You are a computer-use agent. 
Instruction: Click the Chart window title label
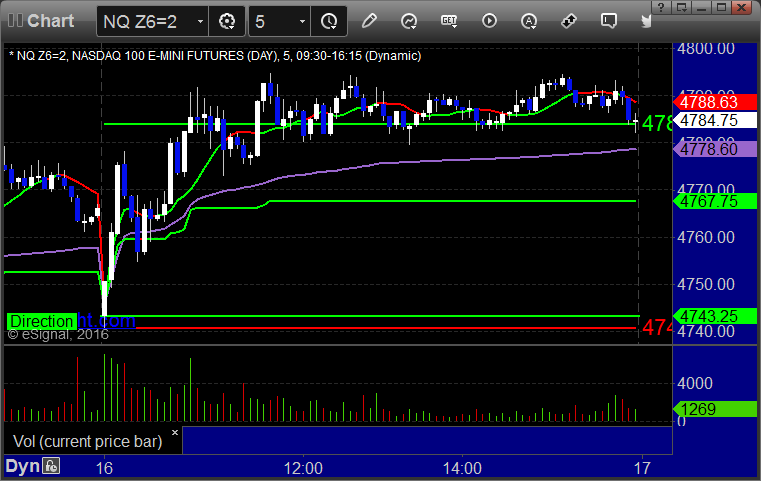coord(50,21)
